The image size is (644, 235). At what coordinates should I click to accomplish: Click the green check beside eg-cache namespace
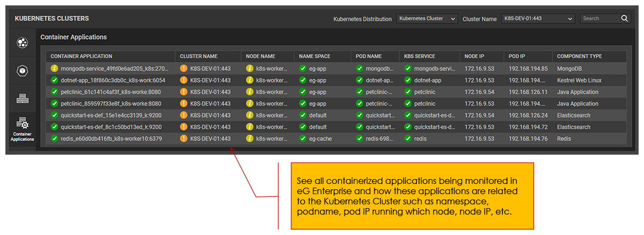click(303, 139)
